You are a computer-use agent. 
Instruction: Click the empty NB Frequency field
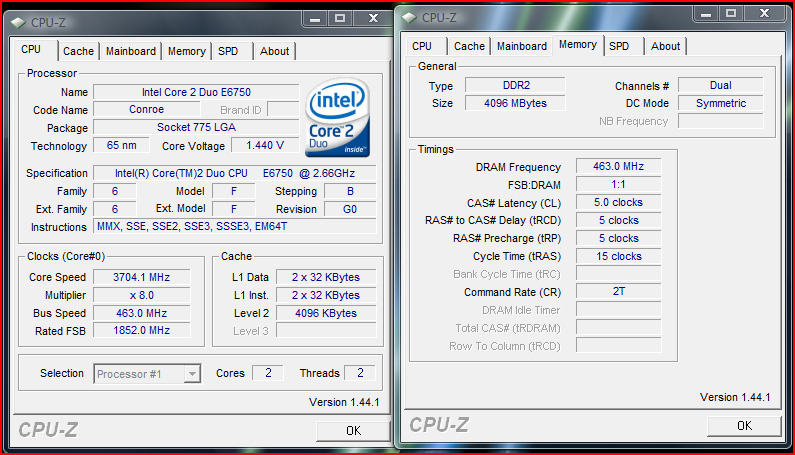(x=720, y=121)
